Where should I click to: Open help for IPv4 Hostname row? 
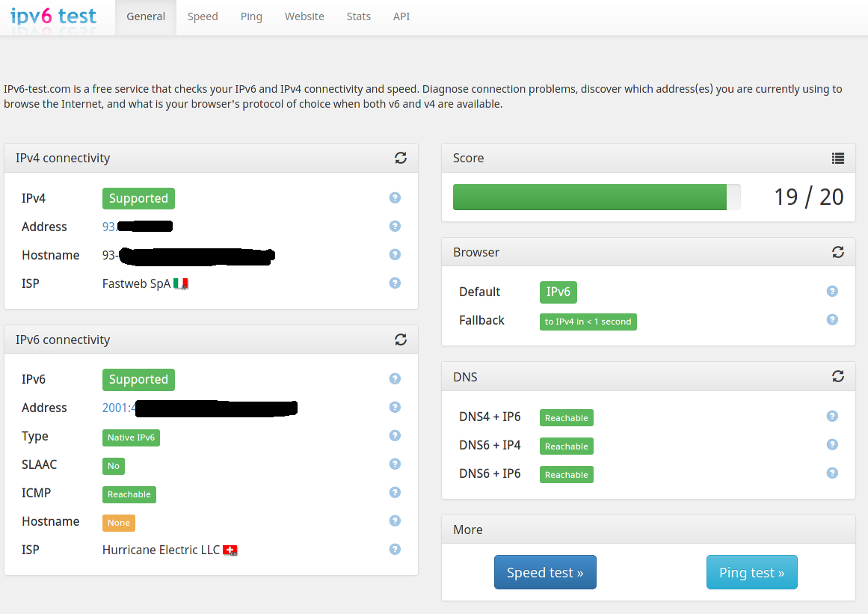pos(395,254)
